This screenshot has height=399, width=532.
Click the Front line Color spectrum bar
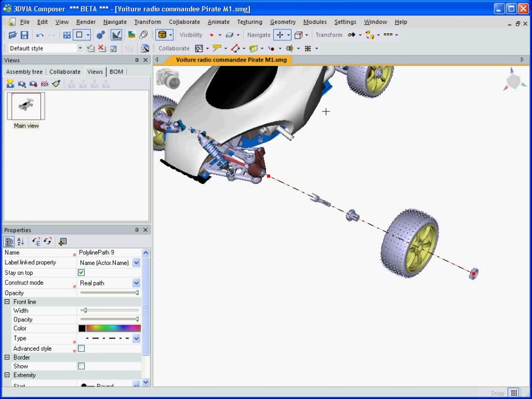113,328
